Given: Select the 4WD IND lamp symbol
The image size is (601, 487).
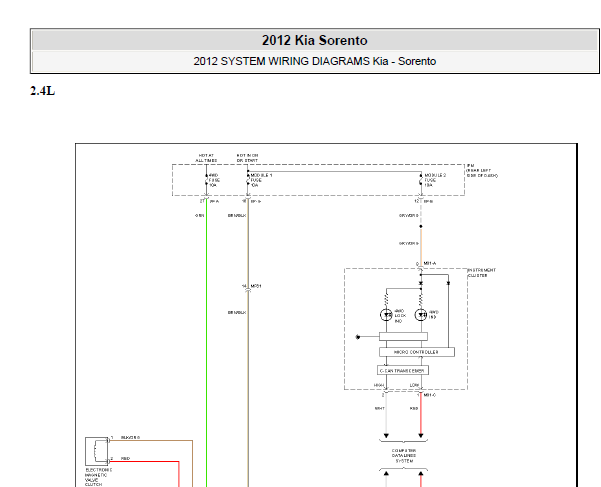Looking at the screenshot, I should coord(421,315).
